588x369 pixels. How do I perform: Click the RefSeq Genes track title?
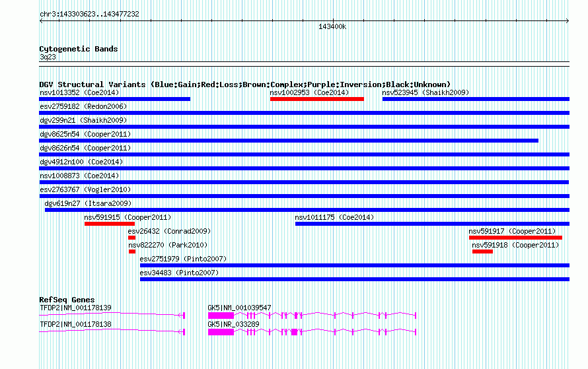click(67, 300)
